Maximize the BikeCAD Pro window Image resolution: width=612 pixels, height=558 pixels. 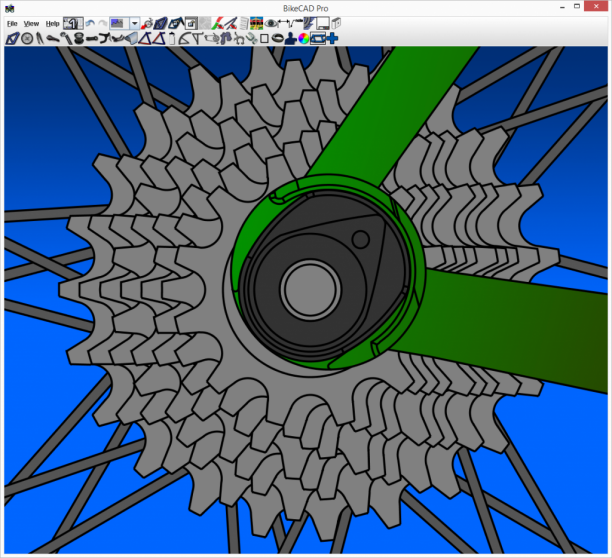click(577, 7)
